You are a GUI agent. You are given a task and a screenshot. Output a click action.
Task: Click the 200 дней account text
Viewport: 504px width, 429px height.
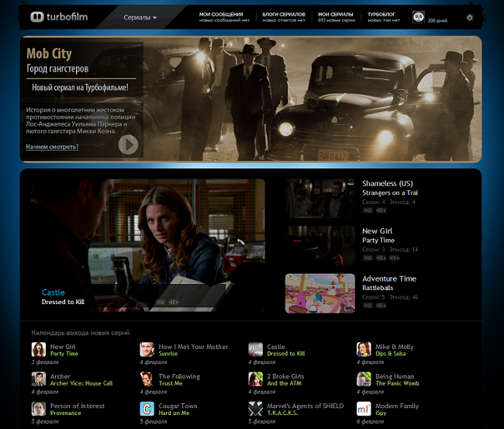437,20
